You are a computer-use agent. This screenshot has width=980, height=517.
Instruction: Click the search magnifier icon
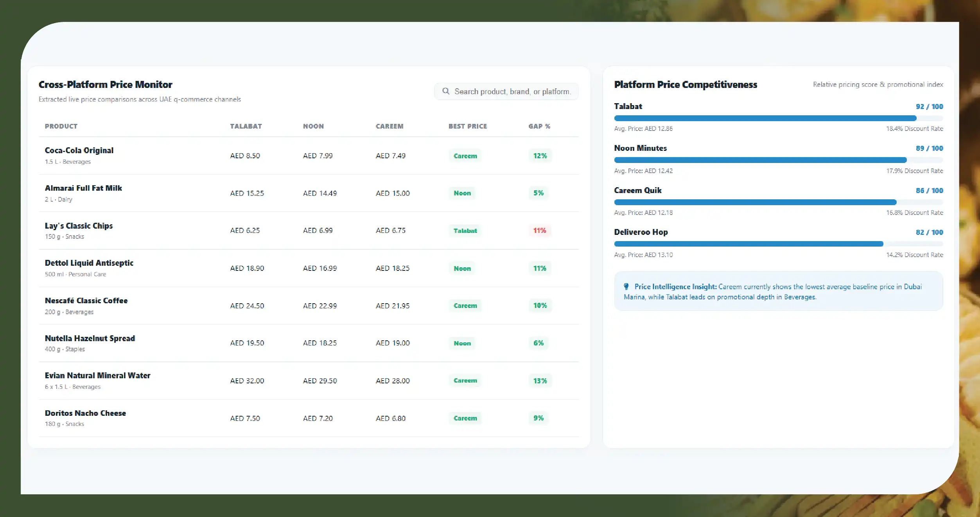[445, 91]
